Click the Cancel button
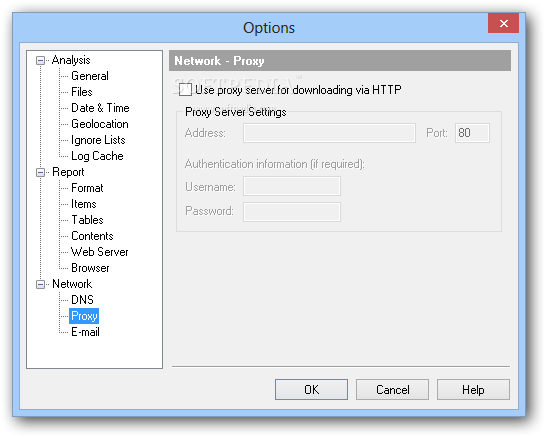Screen dimensions: 546x437 click(x=392, y=390)
